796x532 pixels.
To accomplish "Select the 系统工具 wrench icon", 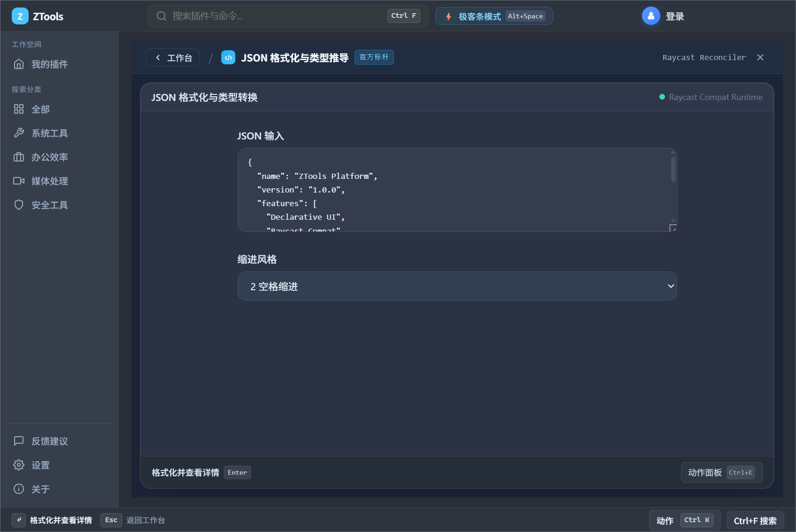I will [19, 133].
